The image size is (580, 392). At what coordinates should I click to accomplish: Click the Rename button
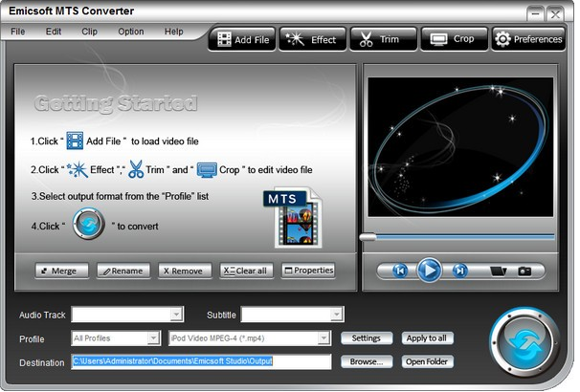coord(123,271)
